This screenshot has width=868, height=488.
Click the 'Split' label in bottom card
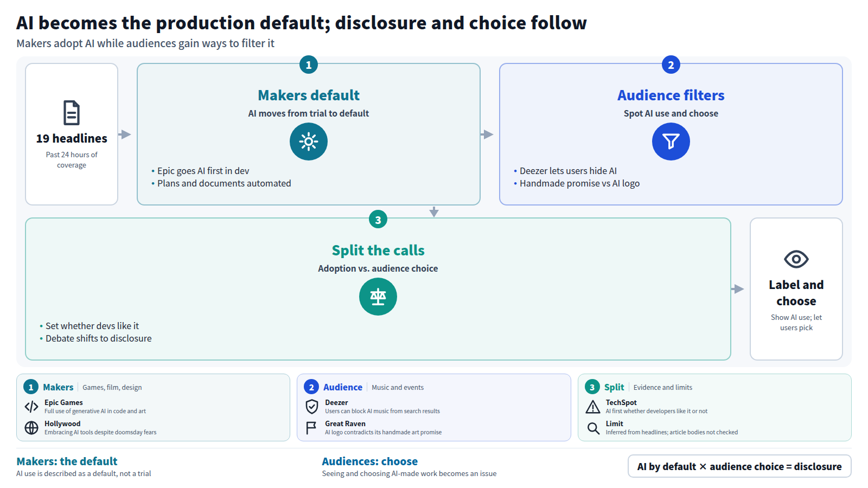pyautogui.click(x=614, y=387)
